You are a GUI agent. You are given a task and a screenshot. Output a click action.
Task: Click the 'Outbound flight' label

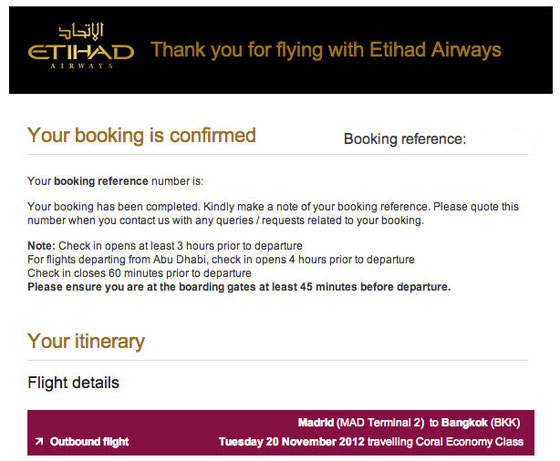point(89,442)
